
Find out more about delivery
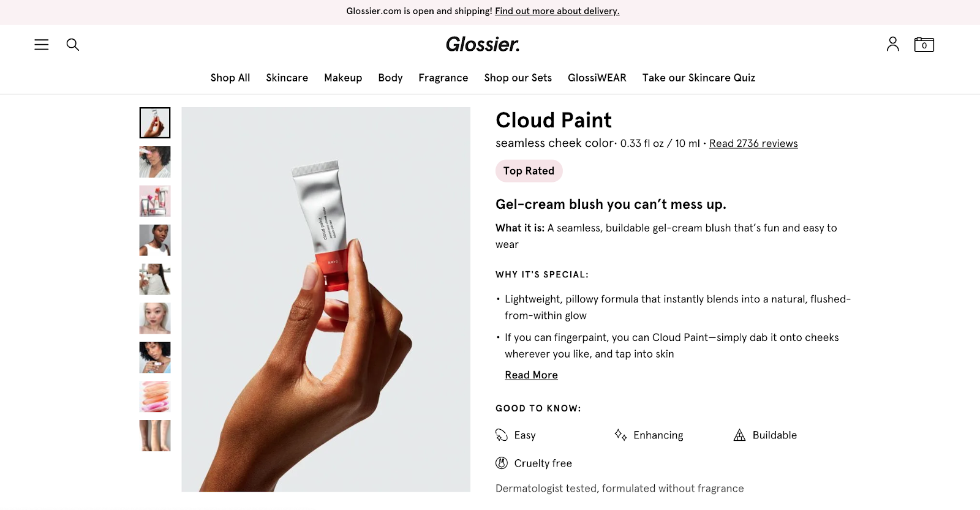(557, 11)
